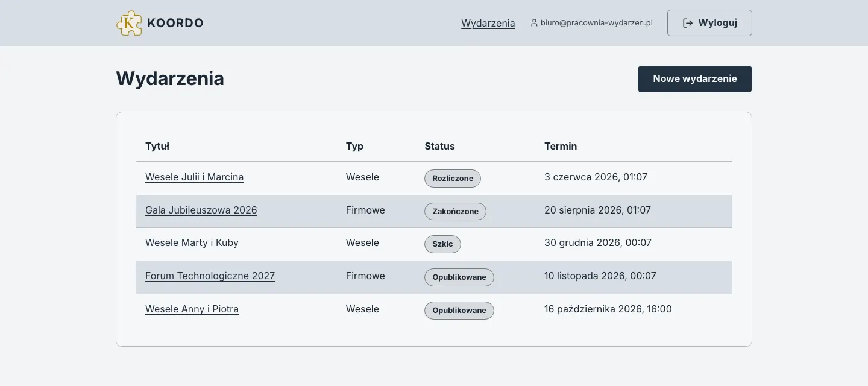The width and height of the screenshot is (868, 386).
Task: Click the Rozliczone status badge
Action: pos(453,179)
